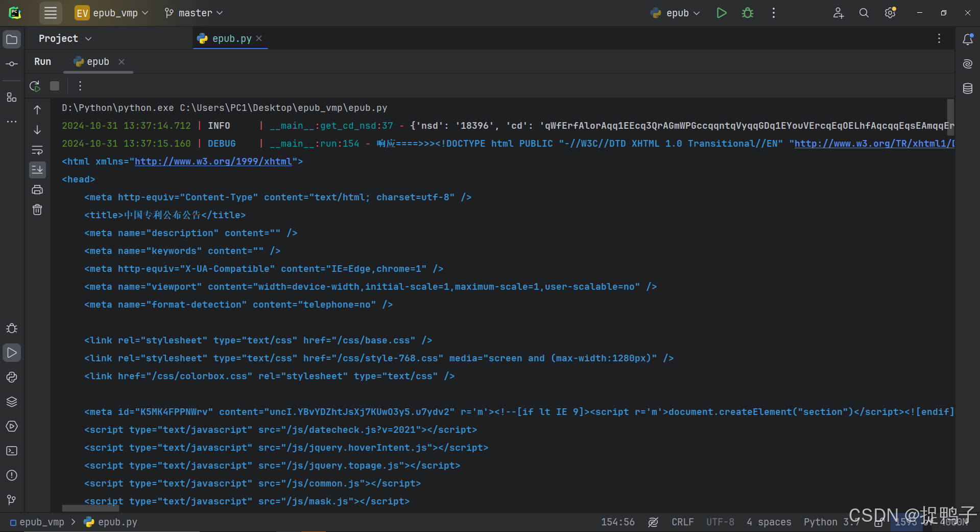Print the console output

[37, 190]
